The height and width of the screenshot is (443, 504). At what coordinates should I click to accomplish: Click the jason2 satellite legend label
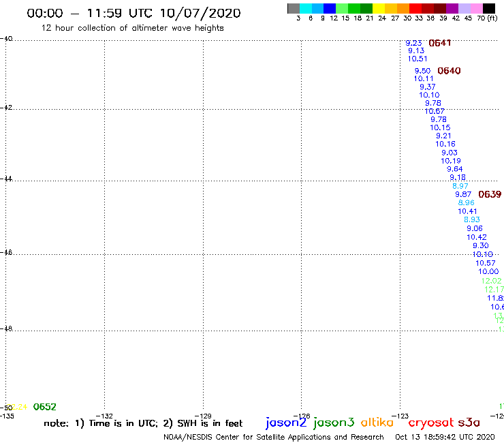pos(286,423)
